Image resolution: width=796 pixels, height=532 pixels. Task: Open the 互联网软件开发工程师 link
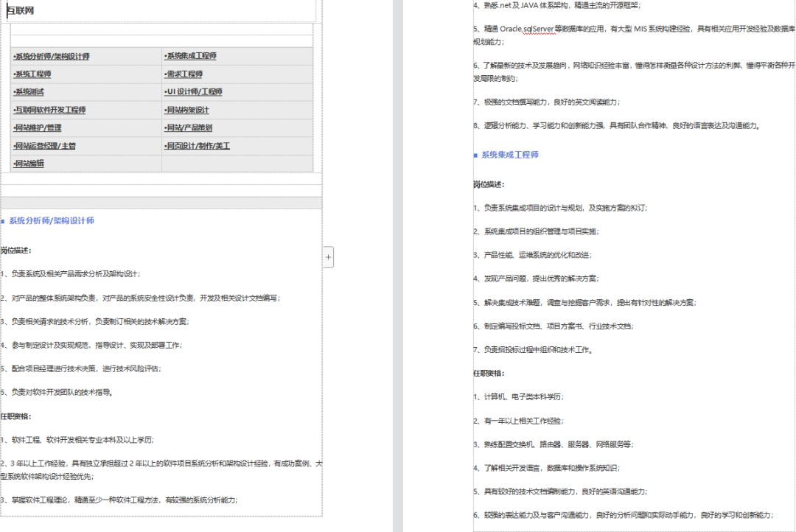pyautogui.click(x=49, y=110)
